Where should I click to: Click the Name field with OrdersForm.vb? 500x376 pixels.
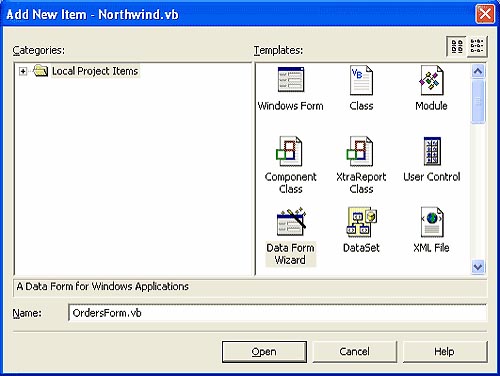point(277,313)
